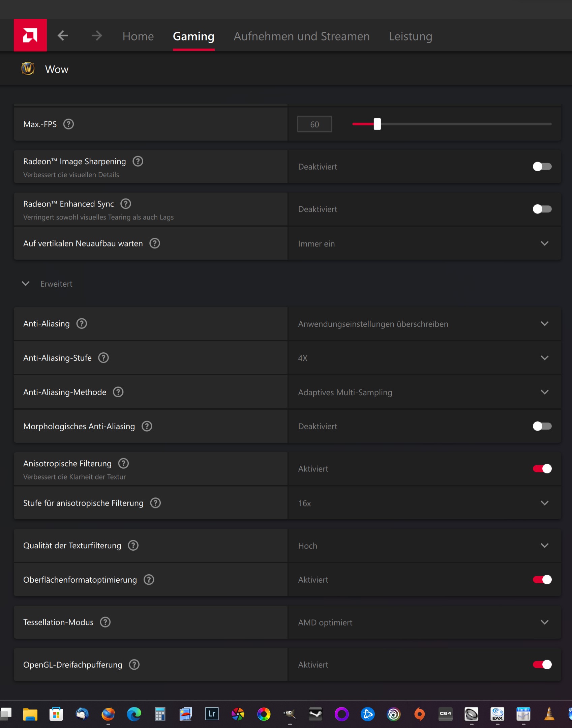Image resolution: width=572 pixels, height=728 pixels.
Task: Click help icon beside Tessellation-Modus
Action: point(106,622)
